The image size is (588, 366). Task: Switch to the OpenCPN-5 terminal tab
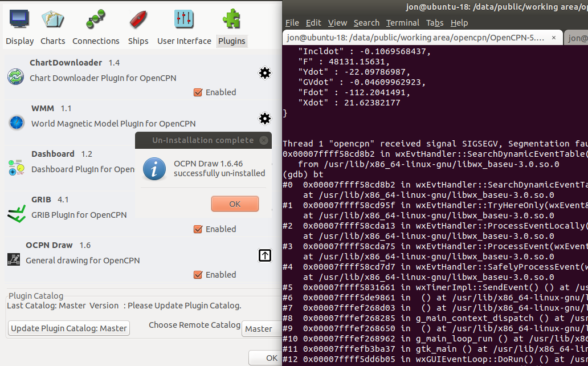[x=416, y=37]
